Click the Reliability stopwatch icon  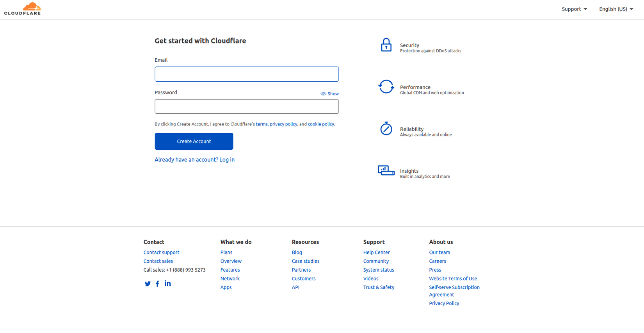(x=386, y=129)
